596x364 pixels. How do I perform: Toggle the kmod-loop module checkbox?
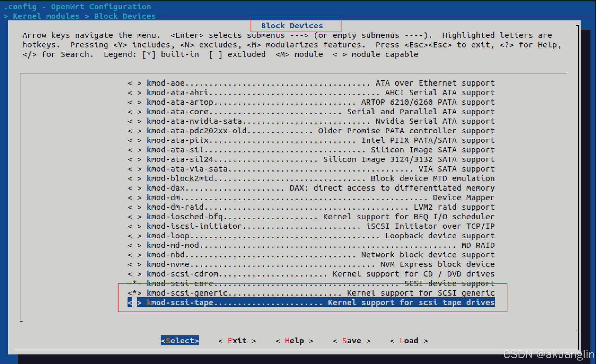[x=134, y=236]
